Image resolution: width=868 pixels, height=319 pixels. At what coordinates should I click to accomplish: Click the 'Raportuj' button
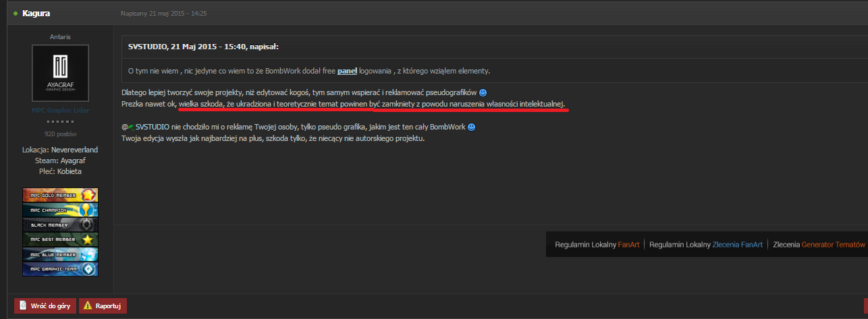click(x=103, y=306)
